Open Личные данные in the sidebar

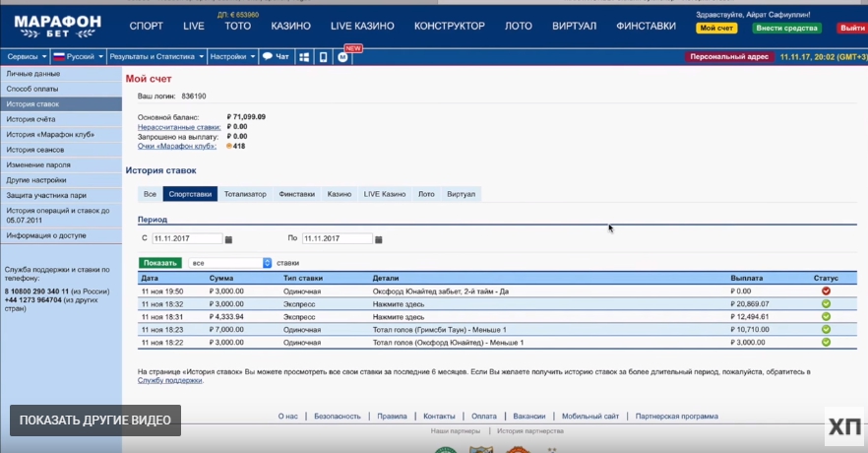61,74
